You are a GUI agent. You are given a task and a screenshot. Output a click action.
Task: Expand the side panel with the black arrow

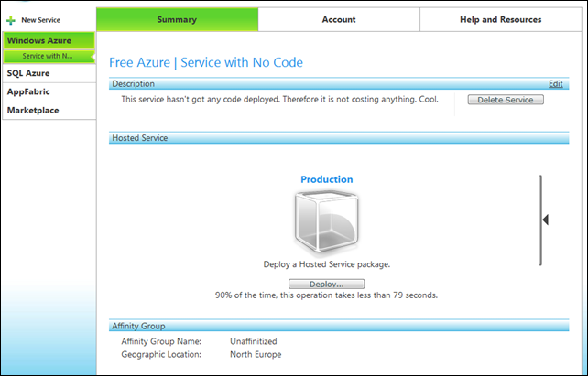[546, 220]
